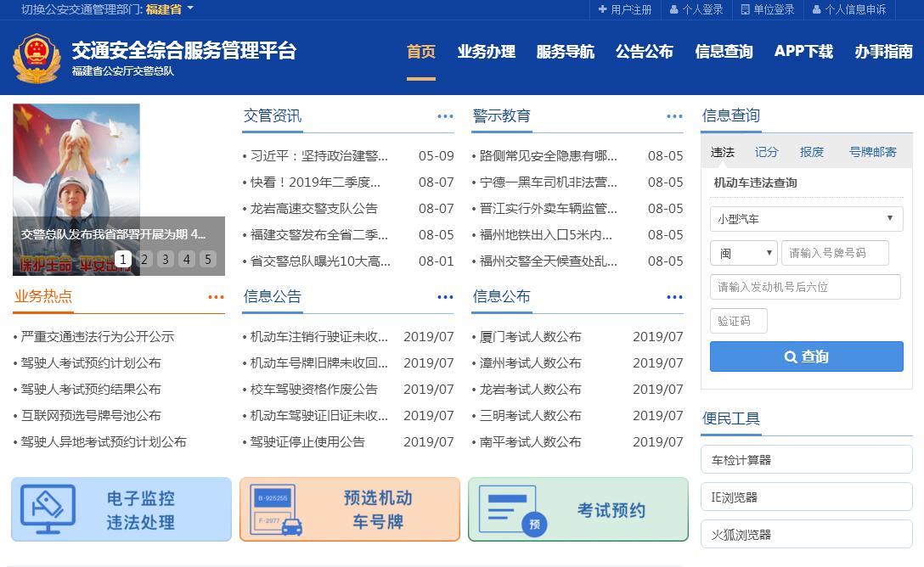Switch to the 记分 query tab
Image resolution: width=924 pixels, height=567 pixels.
[x=766, y=152]
